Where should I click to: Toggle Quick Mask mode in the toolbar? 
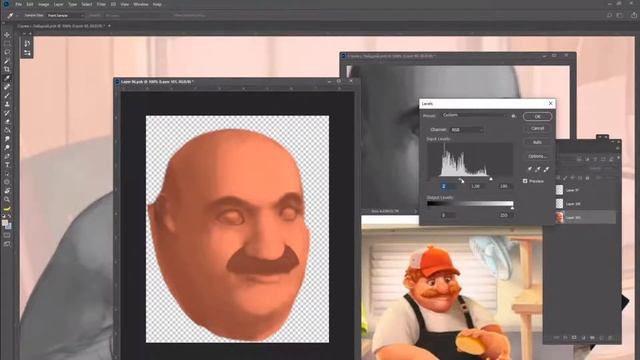pos(7,236)
